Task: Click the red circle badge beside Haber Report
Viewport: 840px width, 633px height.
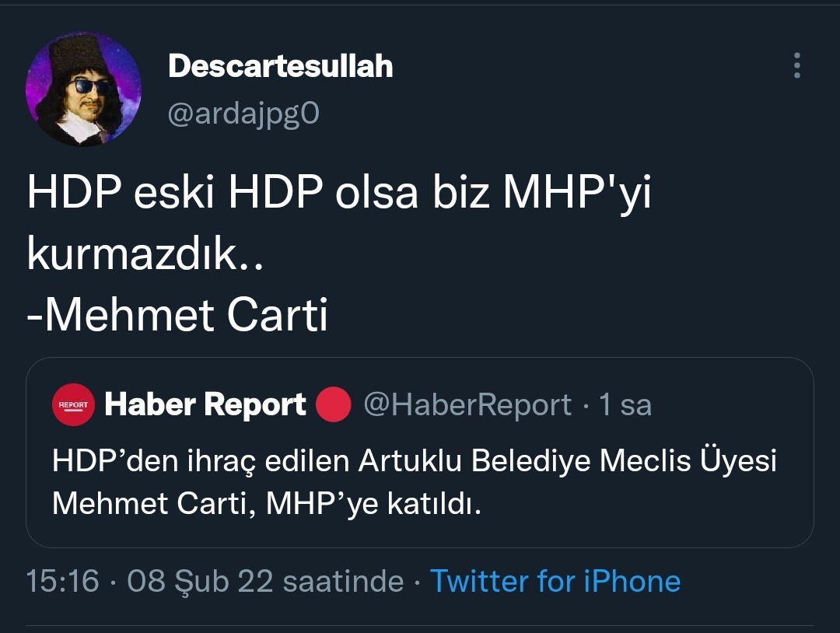Action: pyautogui.click(x=333, y=404)
